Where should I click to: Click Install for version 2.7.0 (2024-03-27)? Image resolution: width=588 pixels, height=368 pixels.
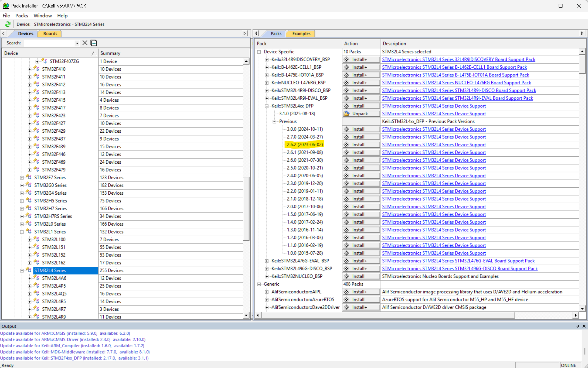(361, 137)
